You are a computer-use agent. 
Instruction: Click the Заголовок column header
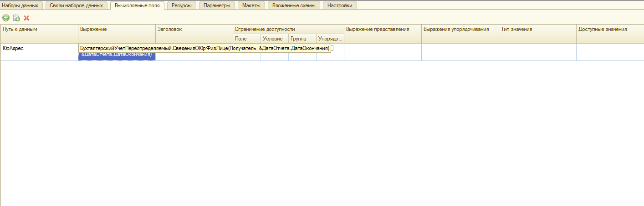click(194, 34)
